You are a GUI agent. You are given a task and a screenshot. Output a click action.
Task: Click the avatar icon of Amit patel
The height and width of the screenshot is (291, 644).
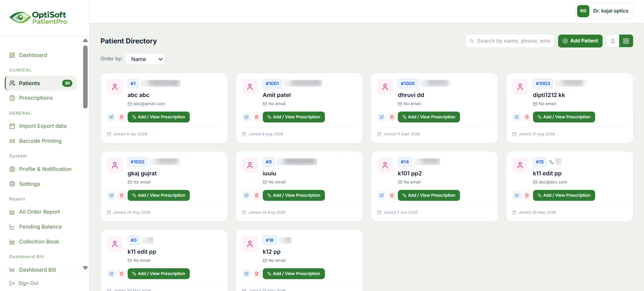pyautogui.click(x=250, y=87)
